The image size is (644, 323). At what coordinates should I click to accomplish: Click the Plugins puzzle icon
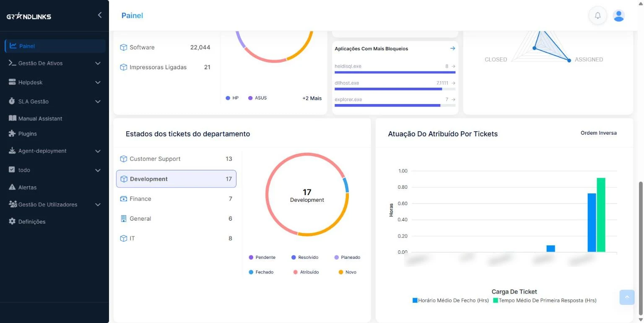point(12,133)
